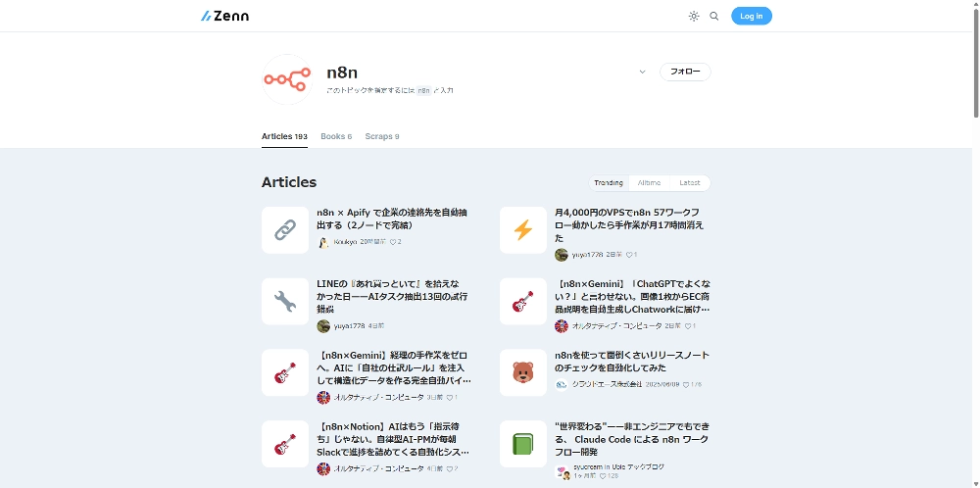This screenshot has height=488, width=980.
Task: Open search with the magnifier icon
Action: [714, 16]
